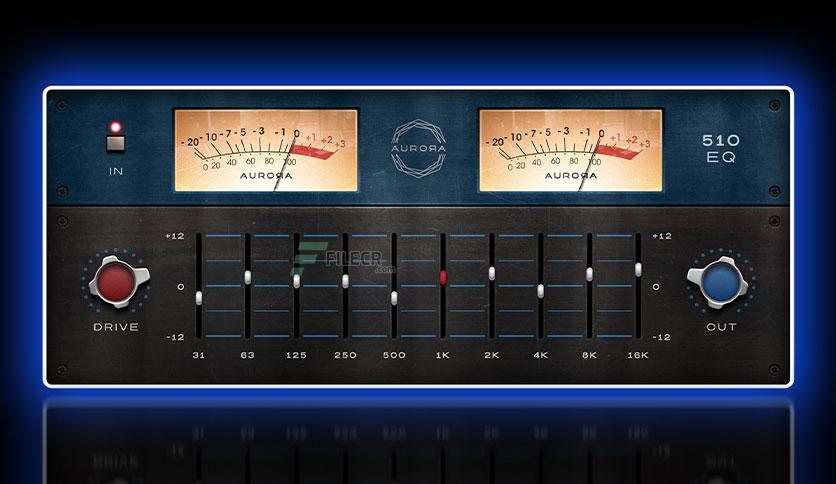Select the red 1K band slider handle
Screen dimensions: 836x484
(x=443, y=277)
